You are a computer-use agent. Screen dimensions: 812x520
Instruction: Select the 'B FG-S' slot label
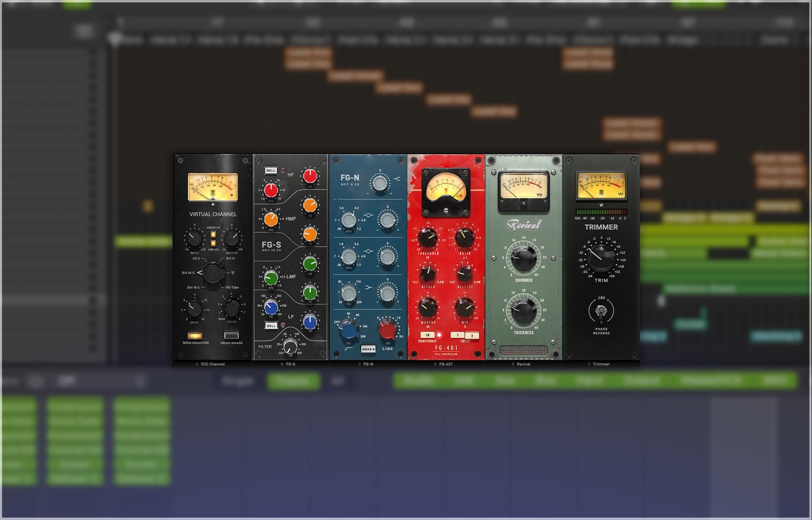click(x=288, y=364)
